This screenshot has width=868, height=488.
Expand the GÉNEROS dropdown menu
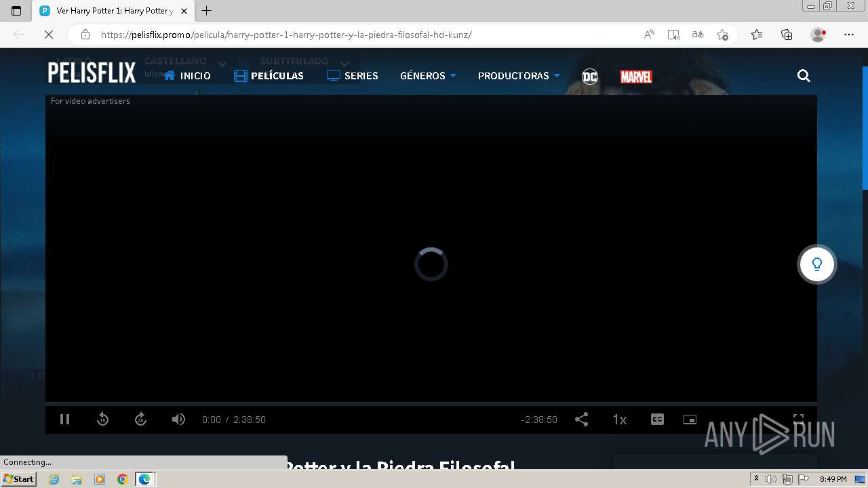click(x=428, y=76)
